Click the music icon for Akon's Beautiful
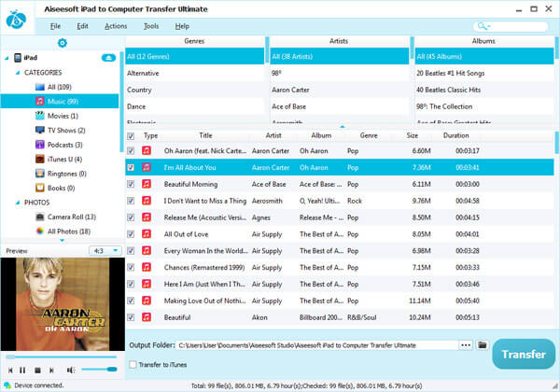This screenshot has height=392, width=560. coord(147,317)
